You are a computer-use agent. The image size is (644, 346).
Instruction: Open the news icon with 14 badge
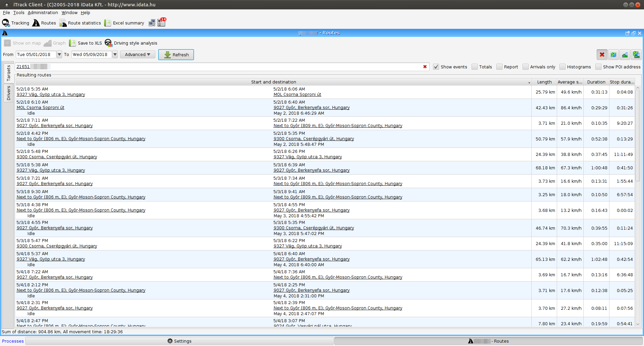[x=162, y=22]
